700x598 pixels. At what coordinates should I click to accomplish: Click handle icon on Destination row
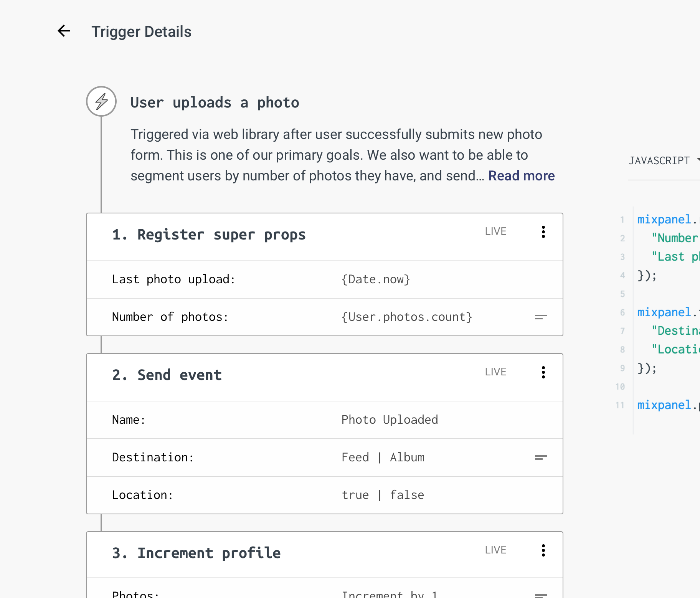(x=541, y=458)
